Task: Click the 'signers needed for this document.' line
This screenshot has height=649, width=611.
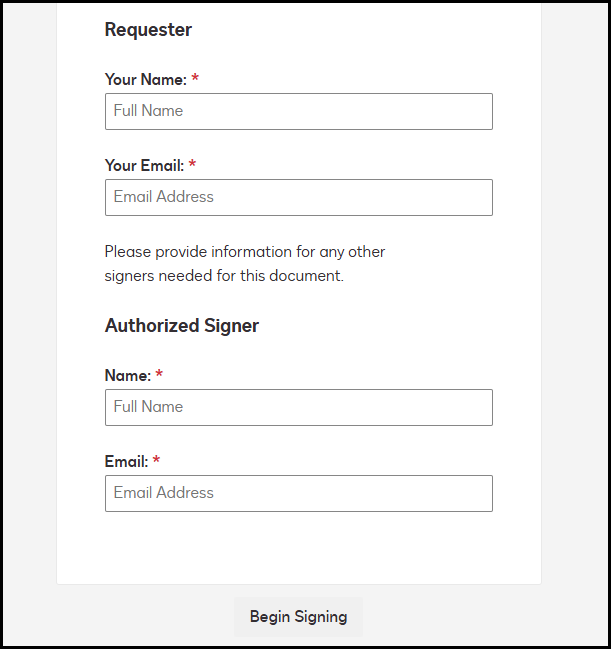Action: [224, 276]
